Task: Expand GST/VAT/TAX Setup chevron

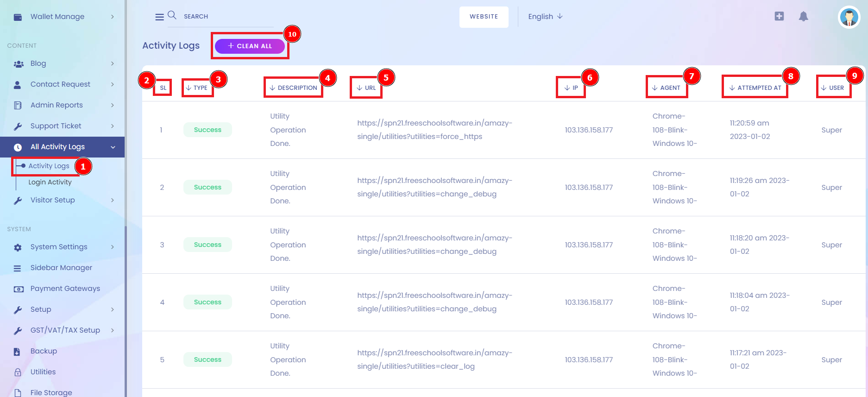Action: pos(112,330)
